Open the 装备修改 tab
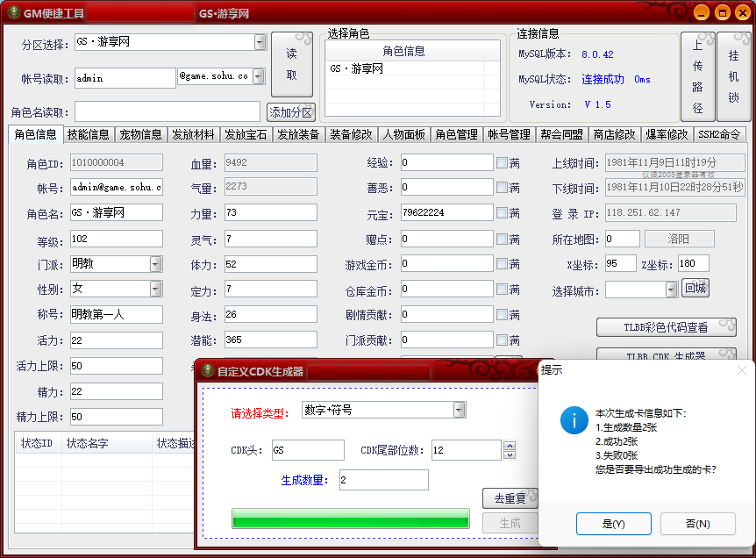 (351, 134)
